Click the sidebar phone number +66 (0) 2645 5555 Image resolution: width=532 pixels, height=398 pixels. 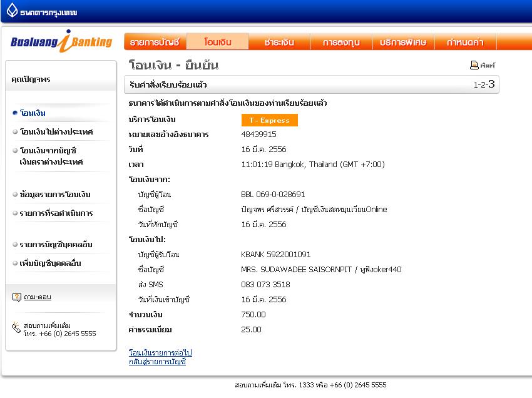click(x=68, y=334)
